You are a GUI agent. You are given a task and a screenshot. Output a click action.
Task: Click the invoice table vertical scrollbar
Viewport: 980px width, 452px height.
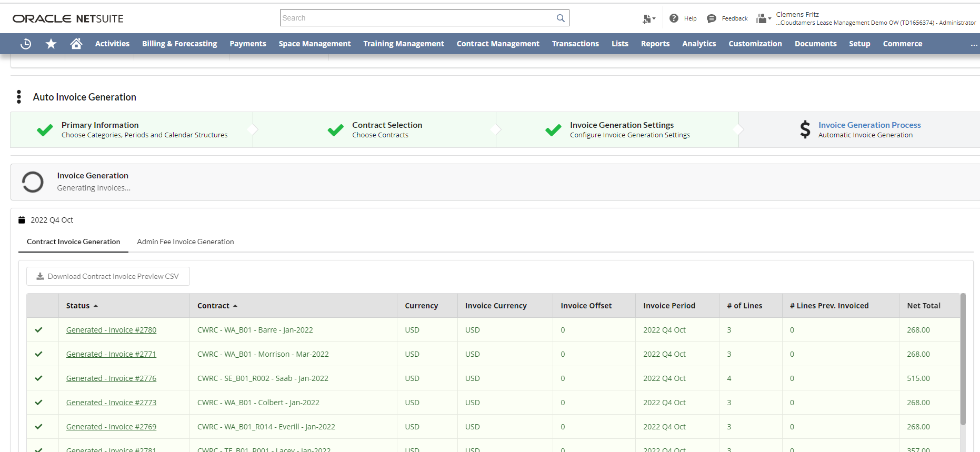[963, 359]
